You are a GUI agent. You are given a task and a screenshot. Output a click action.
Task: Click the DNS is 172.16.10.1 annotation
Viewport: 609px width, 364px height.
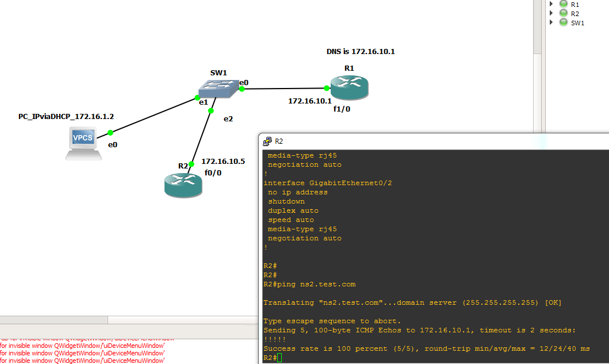click(361, 51)
